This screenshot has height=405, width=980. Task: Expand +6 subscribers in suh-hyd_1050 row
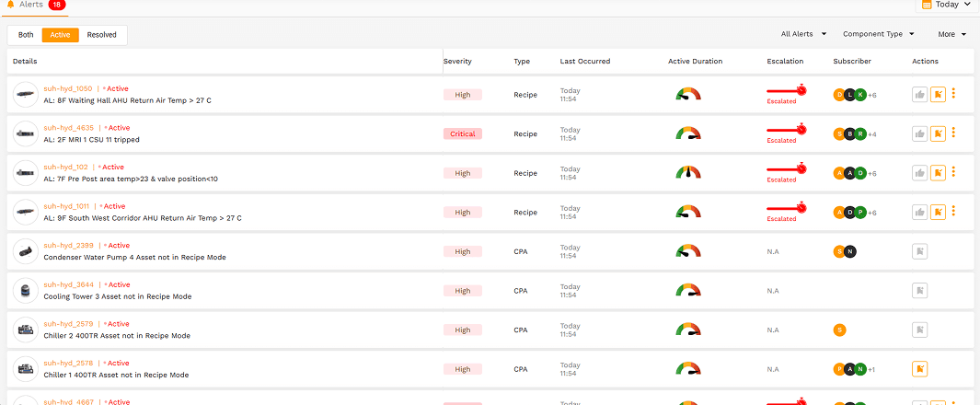click(872, 95)
